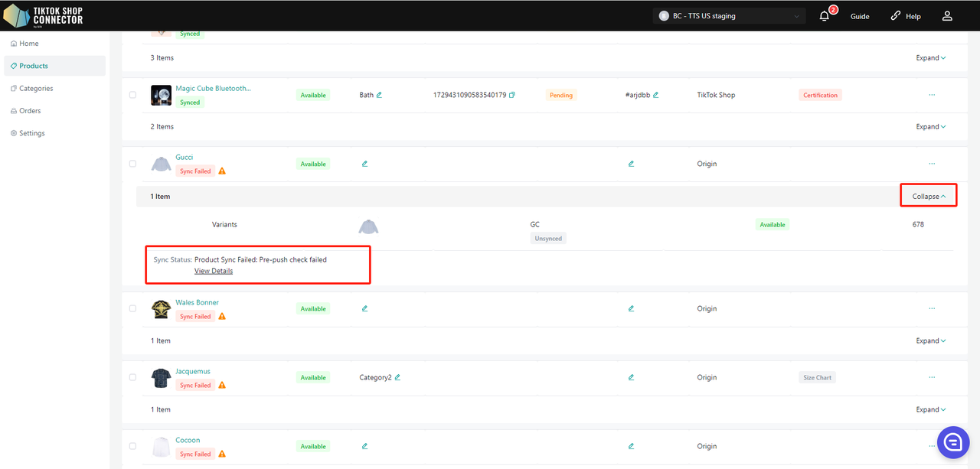Edit Cocoon category with first pencil icon
The width and height of the screenshot is (980, 469).
(x=364, y=446)
